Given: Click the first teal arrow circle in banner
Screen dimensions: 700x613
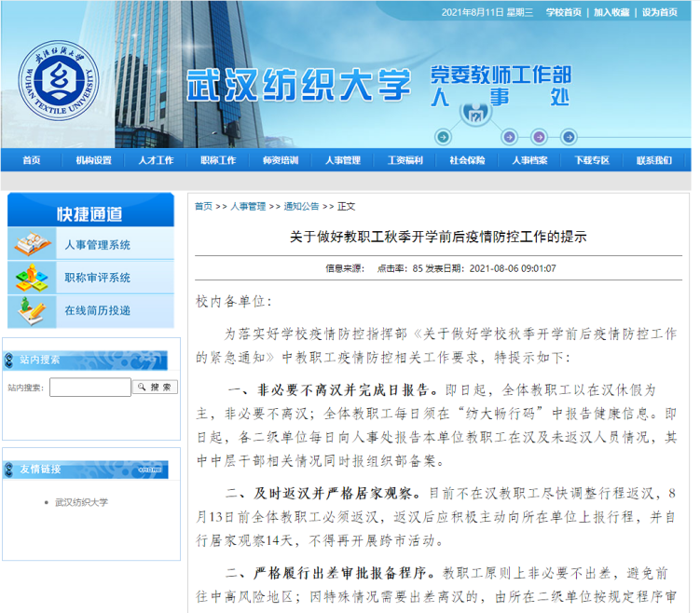Looking at the screenshot, I should click(443, 137).
